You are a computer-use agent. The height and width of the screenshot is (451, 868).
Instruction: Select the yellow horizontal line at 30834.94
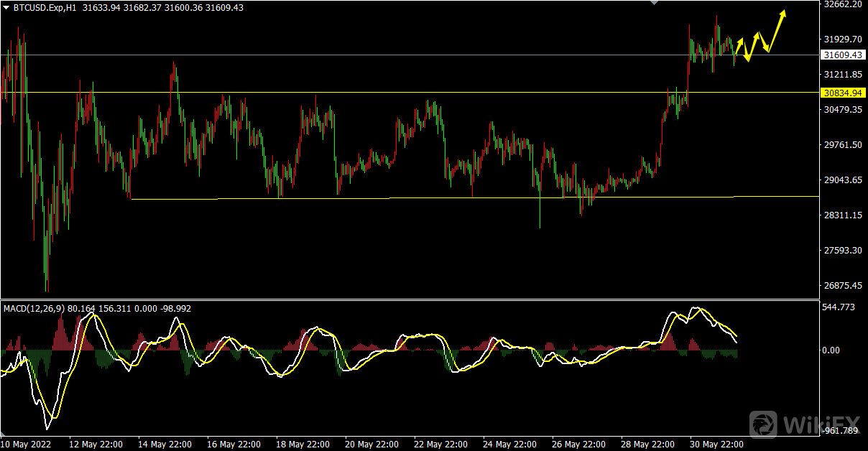[410, 93]
